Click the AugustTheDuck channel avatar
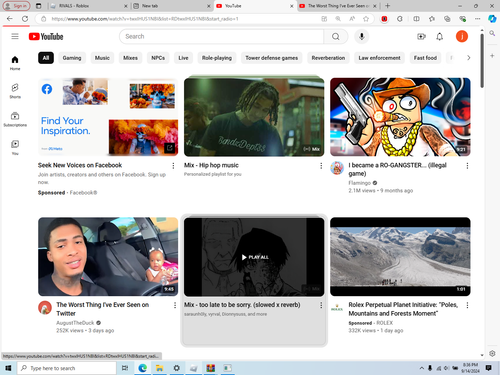500x375 pixels. (x=45, y=308)
